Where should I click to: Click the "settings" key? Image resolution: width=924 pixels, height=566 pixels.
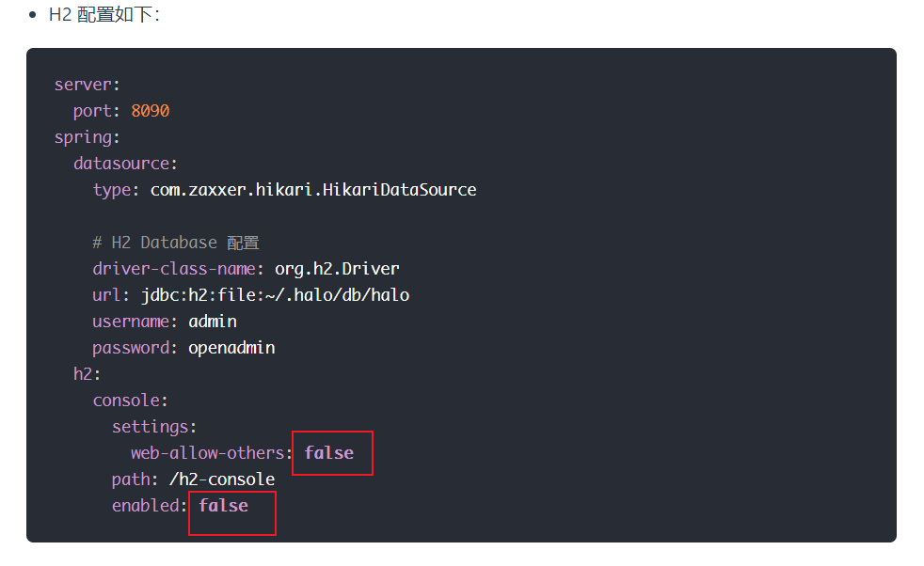(x=153, y=427)
